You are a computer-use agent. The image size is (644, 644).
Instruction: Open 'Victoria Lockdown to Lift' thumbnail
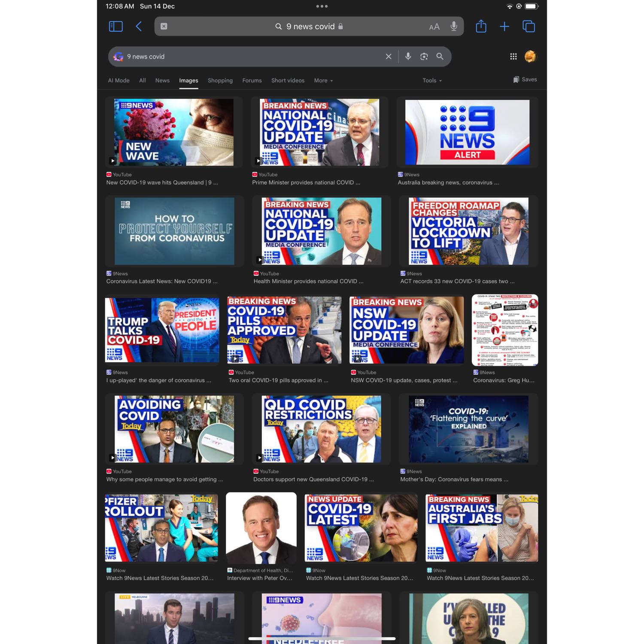(468, 231)
